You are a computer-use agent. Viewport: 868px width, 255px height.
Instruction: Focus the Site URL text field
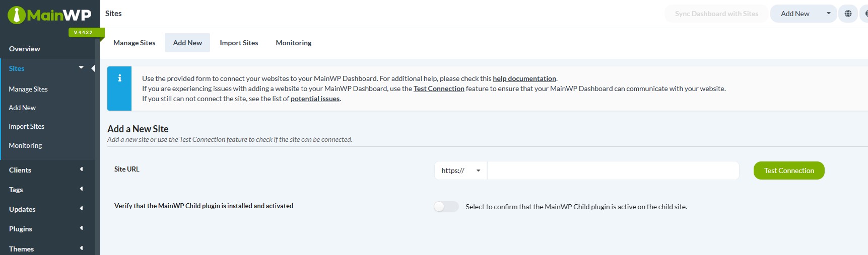pyautogui.click(x=613, y=171)
